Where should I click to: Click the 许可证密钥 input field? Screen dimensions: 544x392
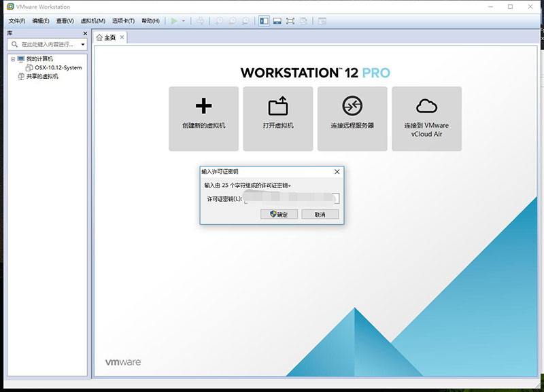[291, 198]
